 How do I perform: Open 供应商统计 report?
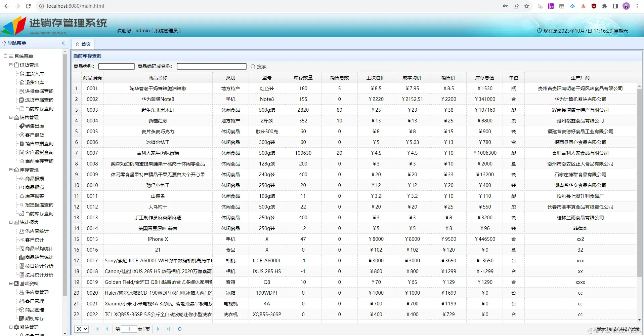pos(37,231)
